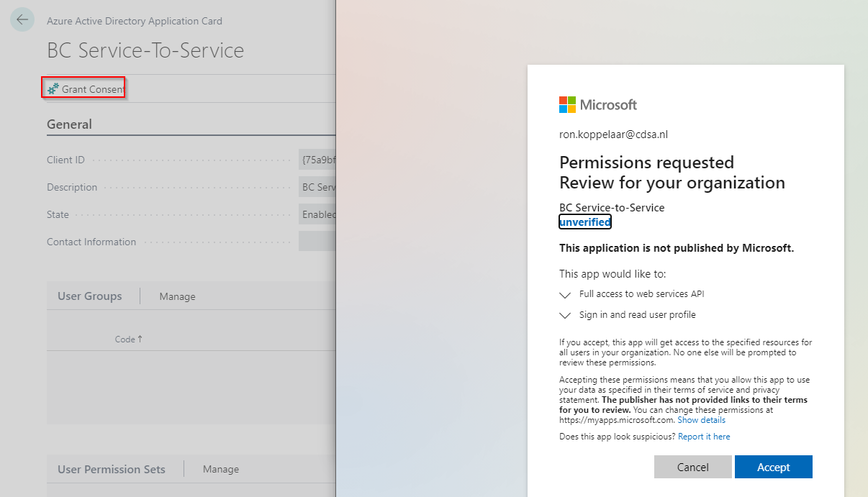Image resolution: width=868 pixels, height=497 pixels.
Task: Click the User Groups section header
Action: (x=89, y=296)
